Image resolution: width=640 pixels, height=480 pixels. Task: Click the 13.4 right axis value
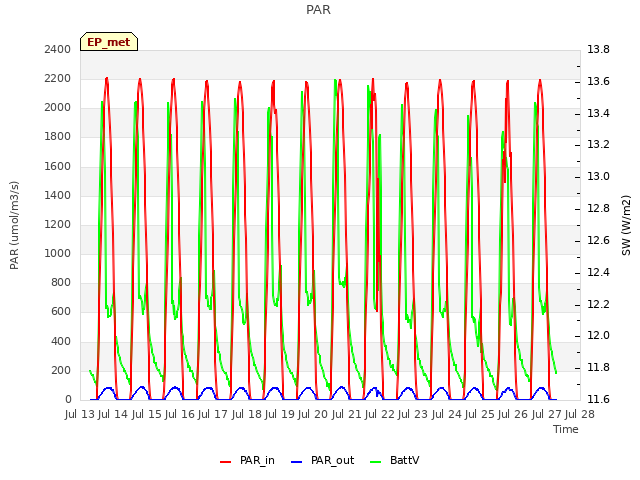pyautogui.click(x=598, y=113)
